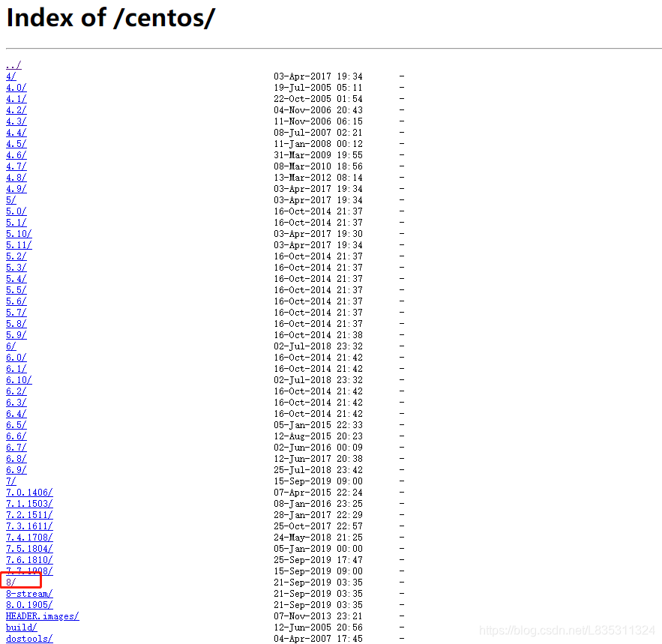Open the 4.8/ directory link

coord(16,178)
